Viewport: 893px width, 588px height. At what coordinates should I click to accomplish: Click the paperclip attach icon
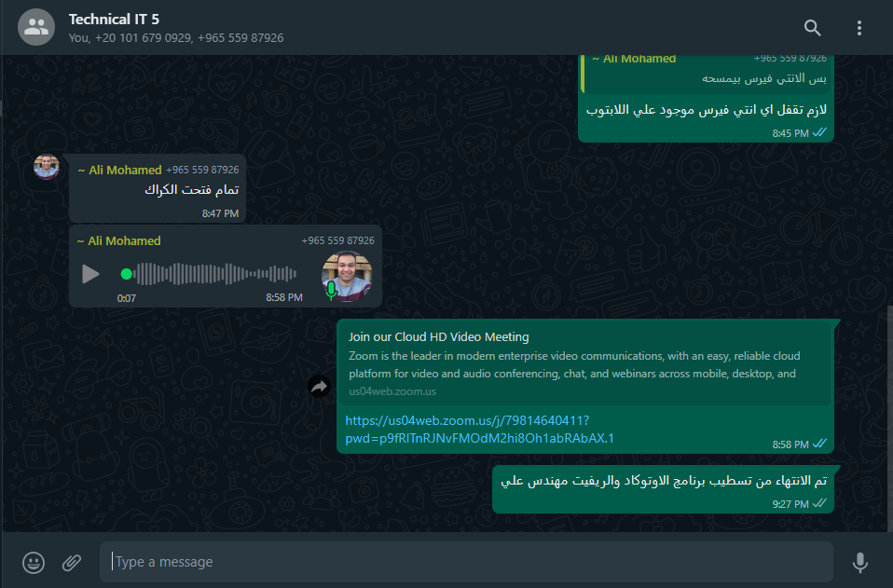point(72,563)
